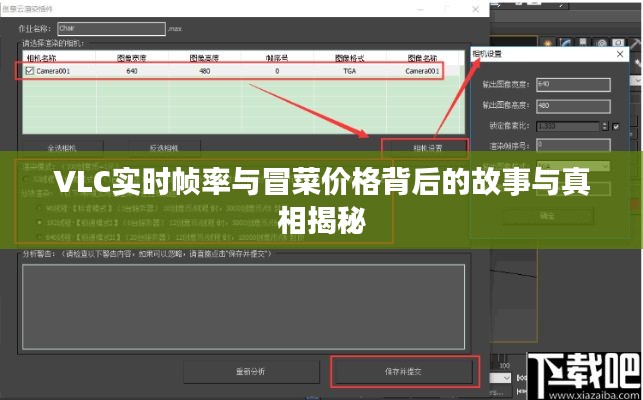
Task: Toggle the lock pixel ratio checkbox
Action: click(616, 126)
